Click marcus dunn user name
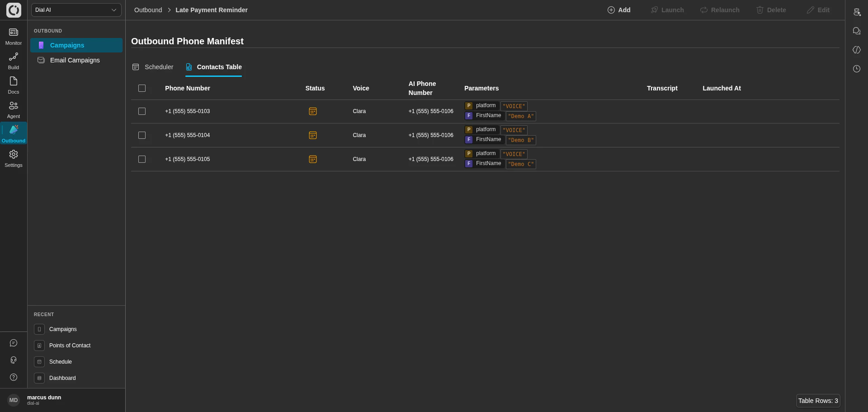The height and width of the screenshot is (412, 868). 44,398
